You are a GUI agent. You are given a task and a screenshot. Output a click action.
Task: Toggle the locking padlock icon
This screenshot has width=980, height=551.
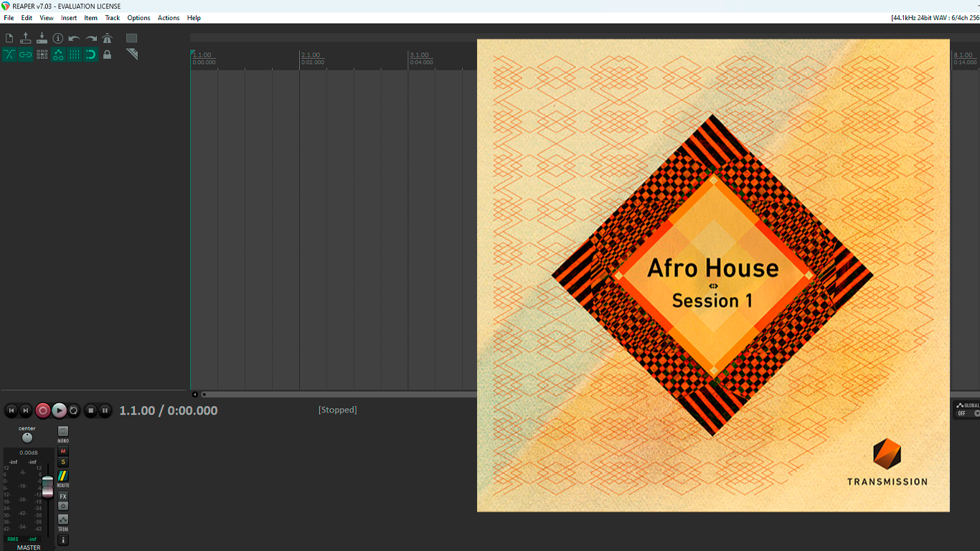[x=107, y=55]
